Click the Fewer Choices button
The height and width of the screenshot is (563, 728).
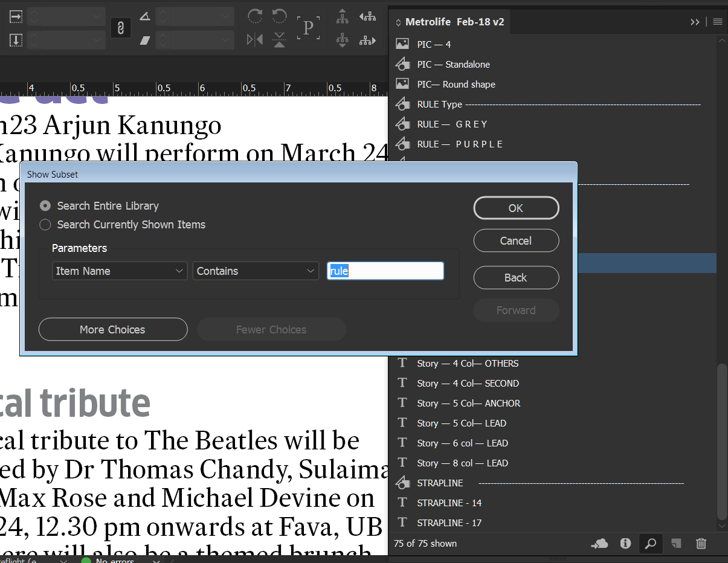pyautogui.click(x=271, y=329)
